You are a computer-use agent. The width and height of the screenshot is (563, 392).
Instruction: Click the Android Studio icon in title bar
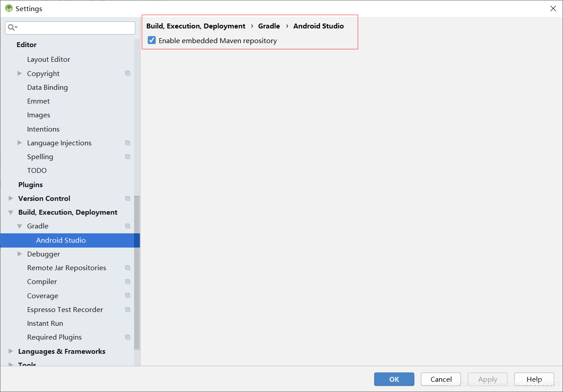pos(8,8)
